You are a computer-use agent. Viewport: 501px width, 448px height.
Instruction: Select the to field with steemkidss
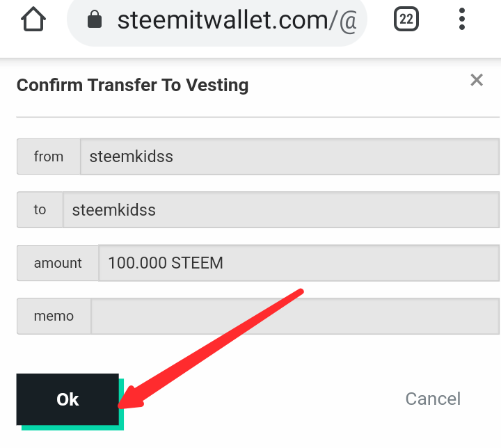point(281,210)
